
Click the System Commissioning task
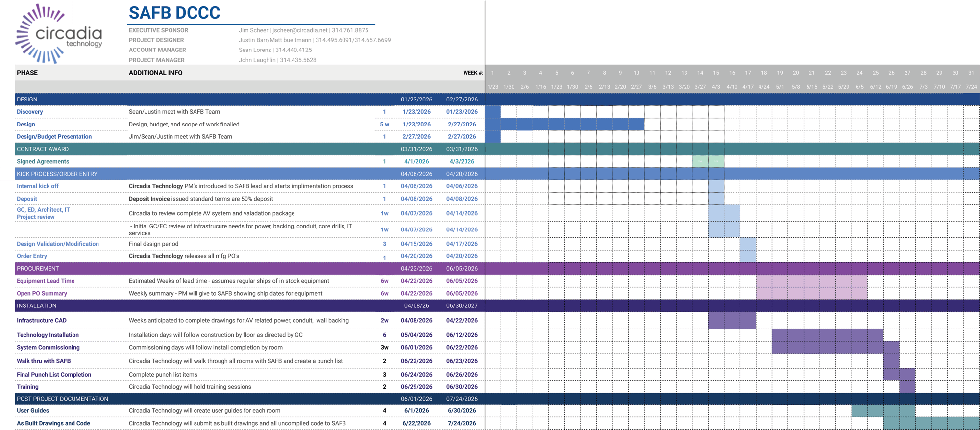(x=48, y=348)
